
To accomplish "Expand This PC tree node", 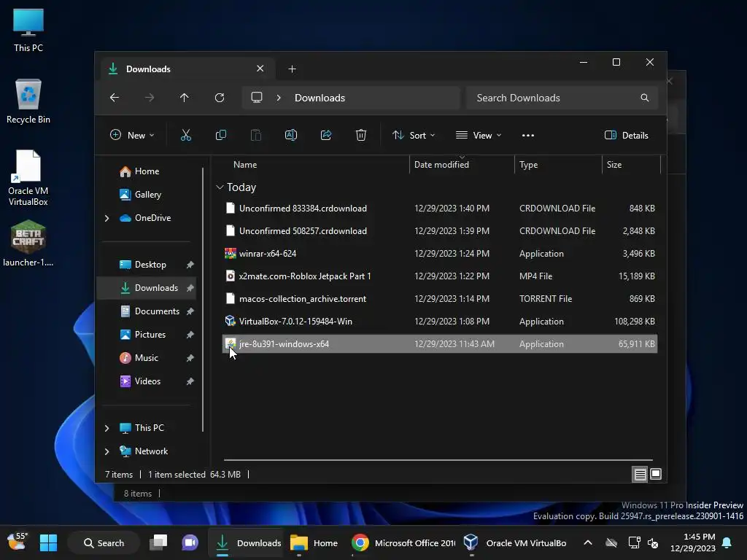I will click(x=107, y=428).
